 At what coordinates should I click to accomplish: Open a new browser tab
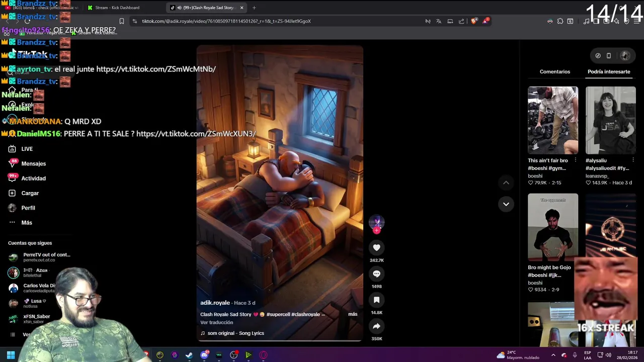click(x=254, y=8)
